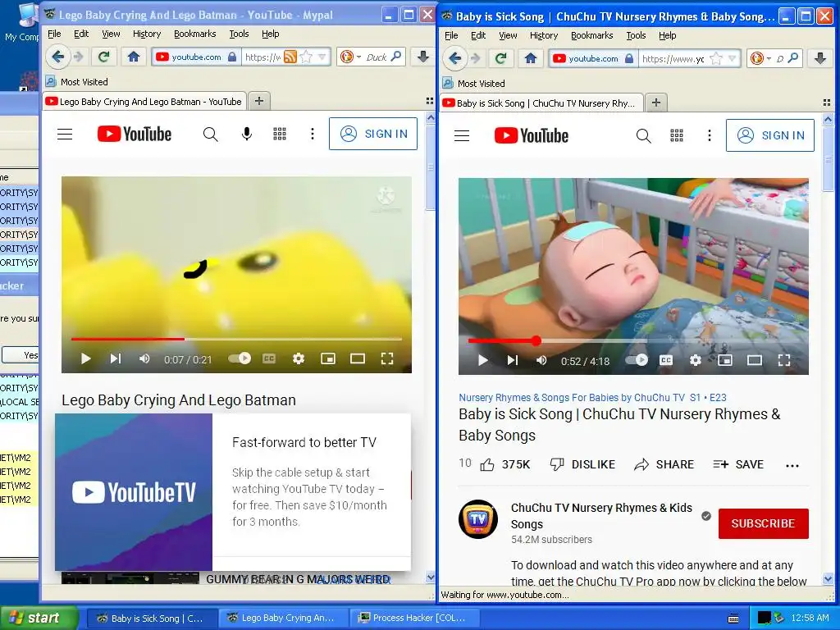Open address bar history dropdown in right window
840x630 pixels.
coord(732,58)
